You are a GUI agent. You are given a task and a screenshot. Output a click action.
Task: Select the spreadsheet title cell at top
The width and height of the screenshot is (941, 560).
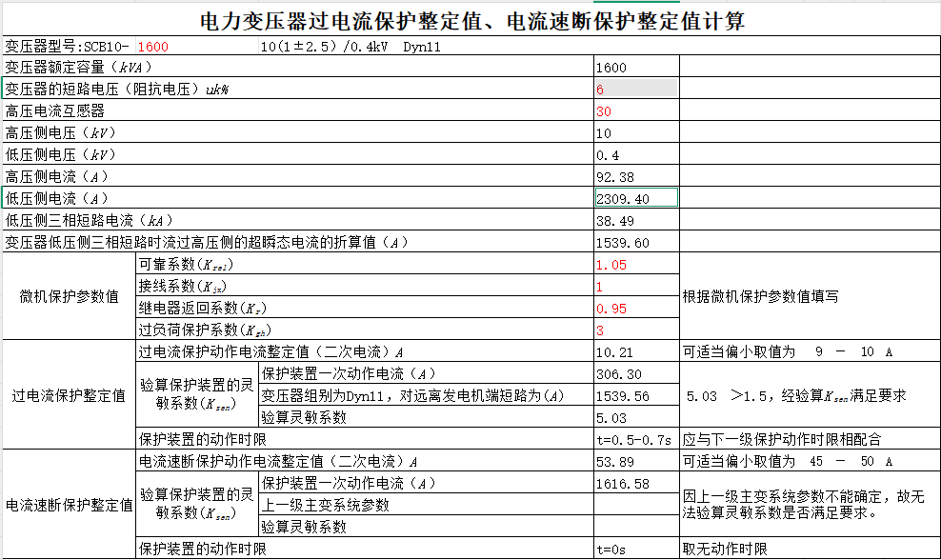coord(470,21)
